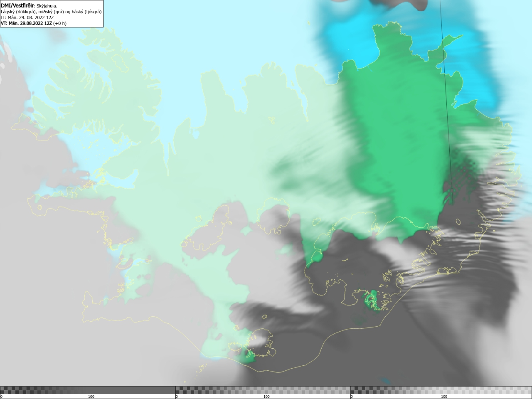This screenshot has height=399, width=532.
Task: Click the medium grey mid-cloud colour scale bar
Action: [263, 390]
